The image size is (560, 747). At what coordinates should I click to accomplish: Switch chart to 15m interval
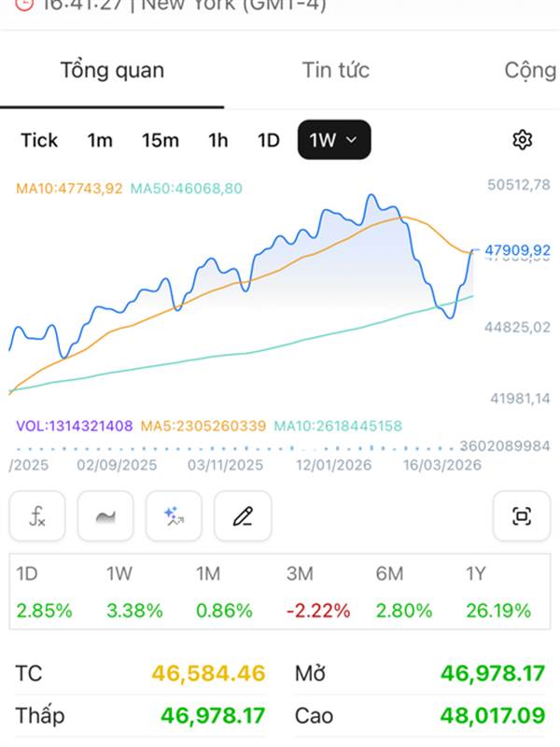(161, 140)
